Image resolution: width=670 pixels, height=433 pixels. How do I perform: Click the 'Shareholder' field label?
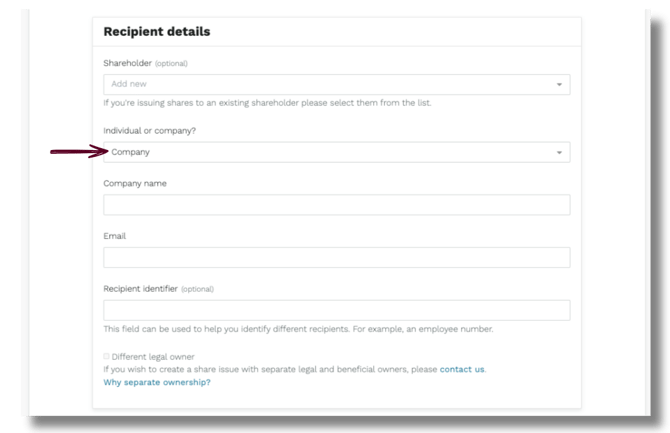click(x=126, y=63)
